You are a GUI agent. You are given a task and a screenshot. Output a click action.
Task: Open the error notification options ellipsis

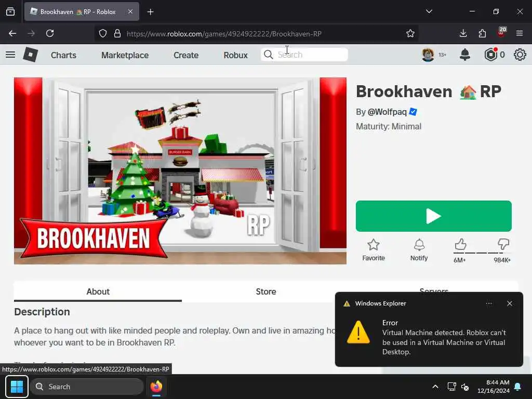tap(489, 303)
